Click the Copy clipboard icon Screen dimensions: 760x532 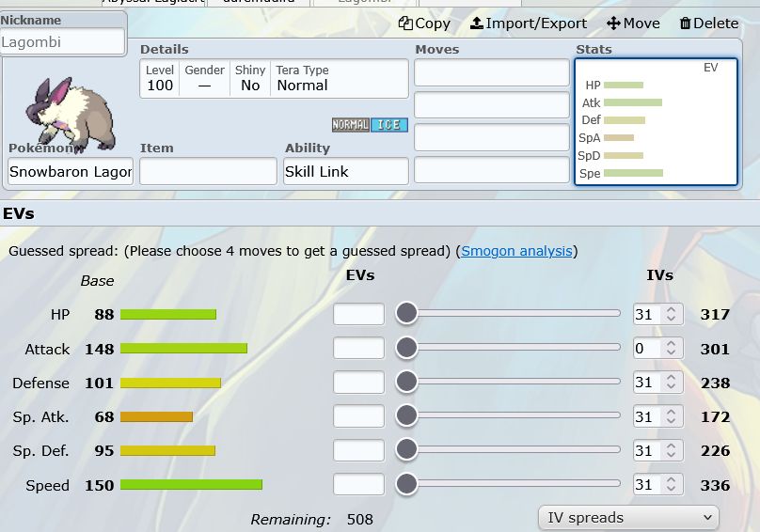405,23
